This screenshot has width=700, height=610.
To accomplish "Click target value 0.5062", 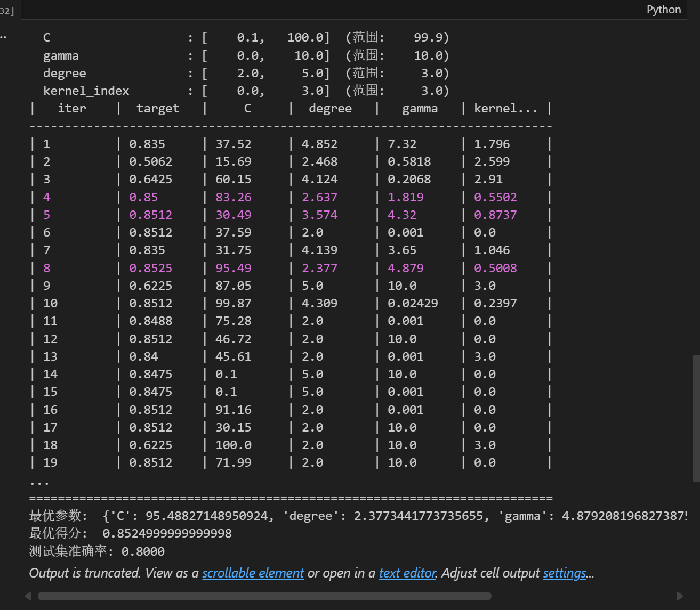I will (x=151, y=162).
